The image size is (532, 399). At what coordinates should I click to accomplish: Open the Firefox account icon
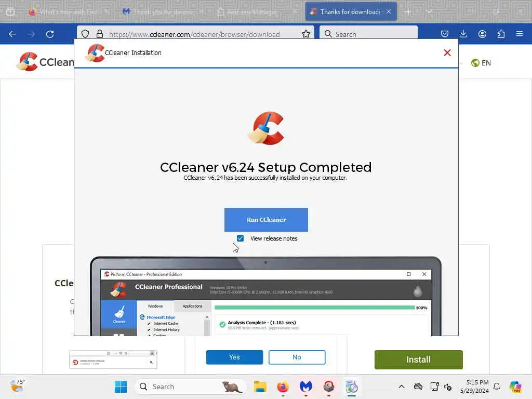coord(482,34)
